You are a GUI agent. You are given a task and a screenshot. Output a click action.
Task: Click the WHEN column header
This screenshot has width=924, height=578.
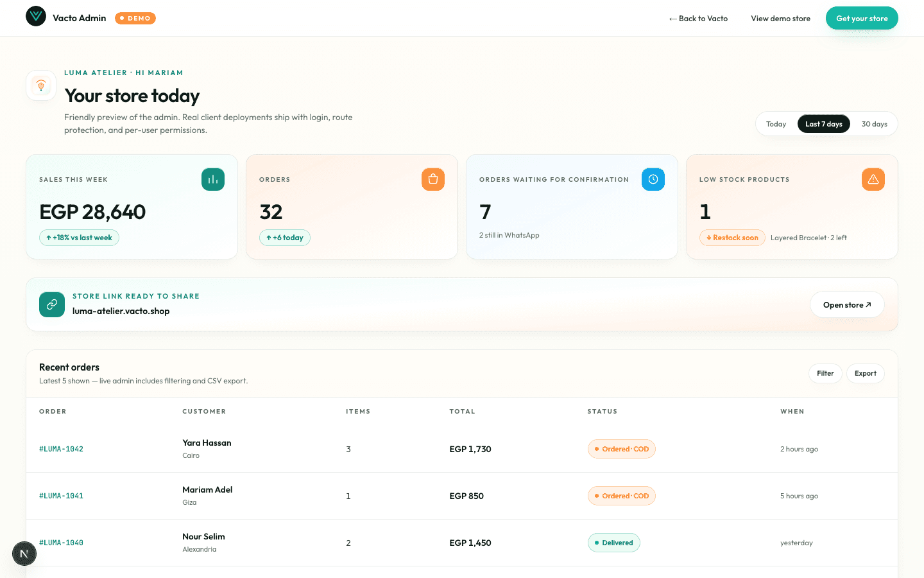[792, 412]
